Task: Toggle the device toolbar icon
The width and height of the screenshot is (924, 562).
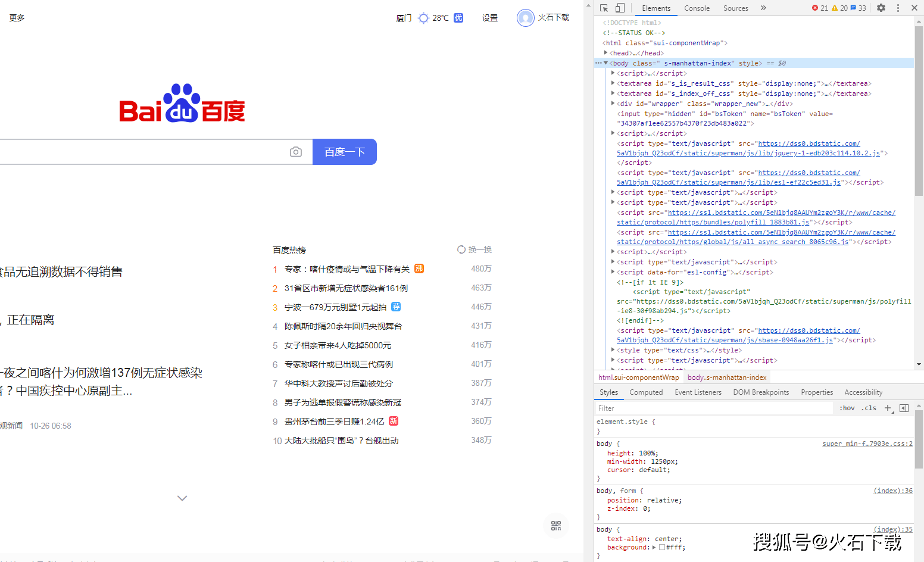Action: 620,8
